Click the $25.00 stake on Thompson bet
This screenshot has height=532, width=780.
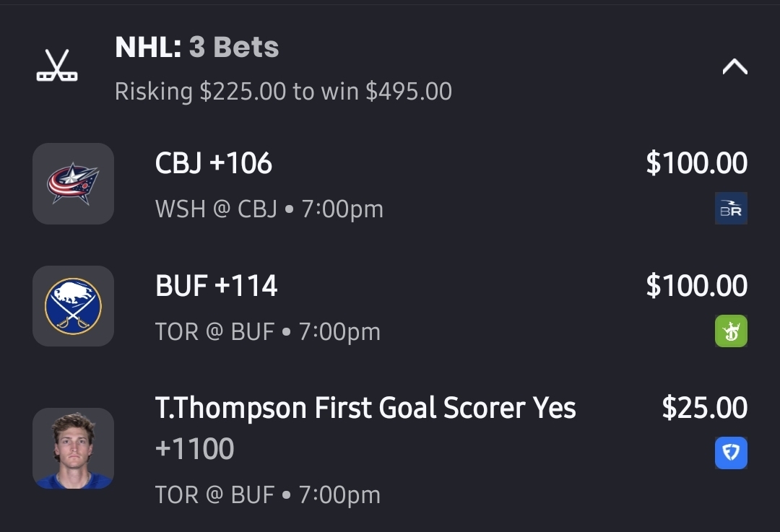coord(704,409)
